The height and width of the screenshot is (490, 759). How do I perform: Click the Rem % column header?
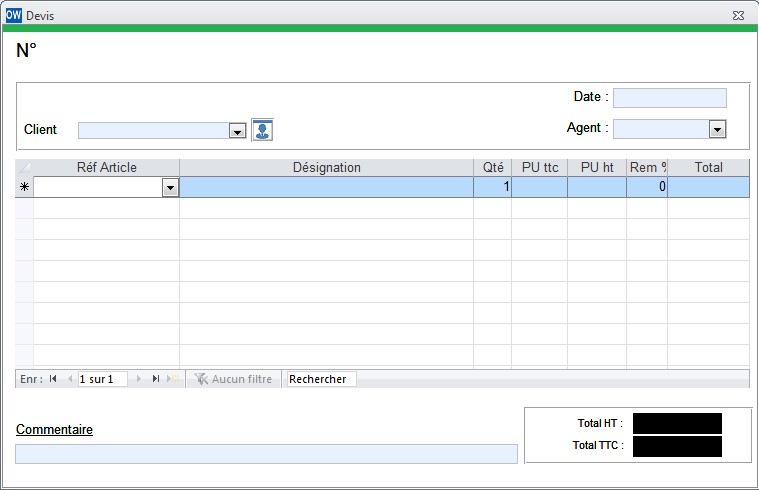[647, 168]
